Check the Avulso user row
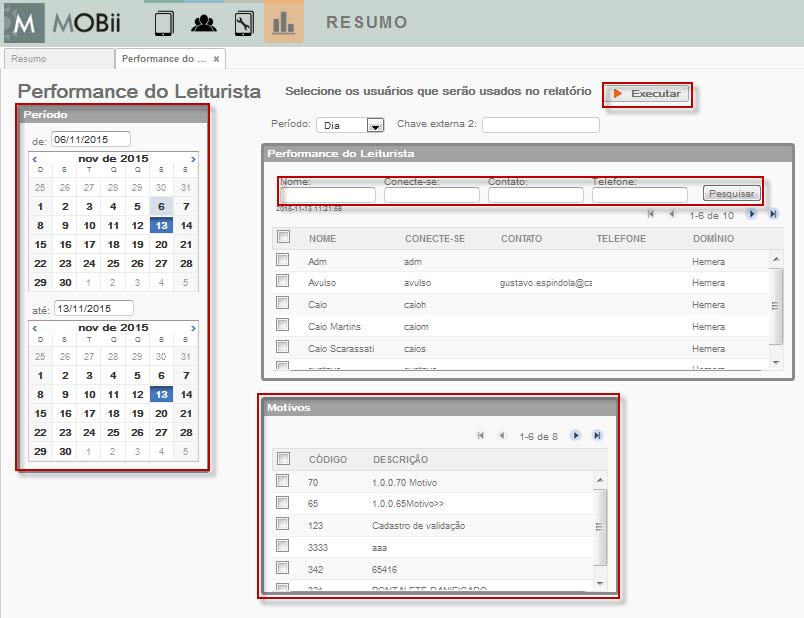The width and height of the screenshot is (804, 618). (x=283, y=281)
